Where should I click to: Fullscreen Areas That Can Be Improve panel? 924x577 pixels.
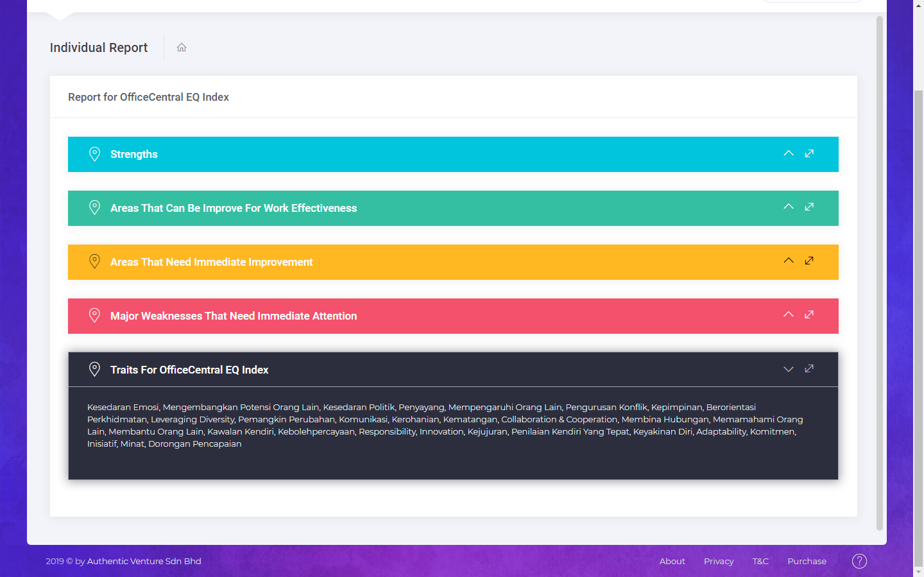[x=809, y=207]
